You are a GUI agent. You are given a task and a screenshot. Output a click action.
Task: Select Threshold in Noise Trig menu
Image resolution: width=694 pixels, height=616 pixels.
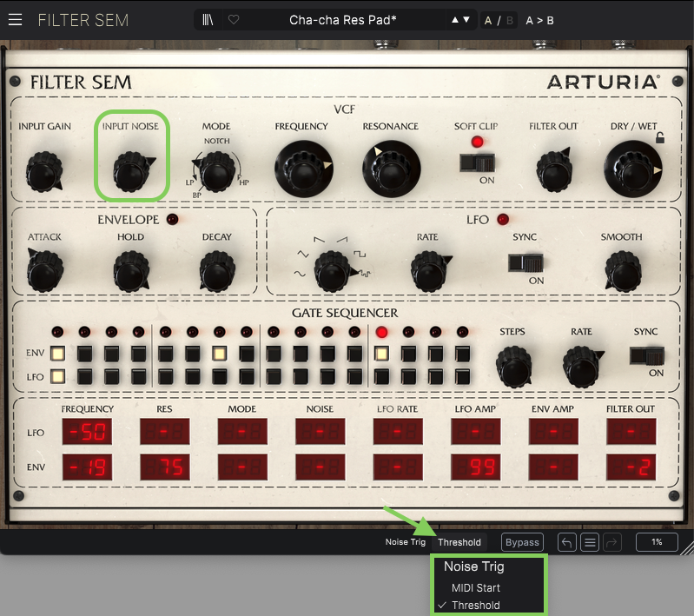pos(475,605)
